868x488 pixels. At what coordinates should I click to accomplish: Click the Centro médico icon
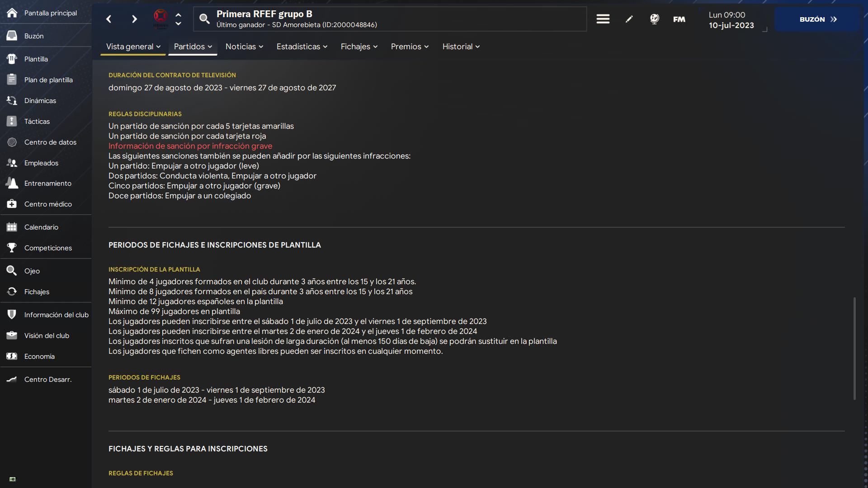[12, 204]
